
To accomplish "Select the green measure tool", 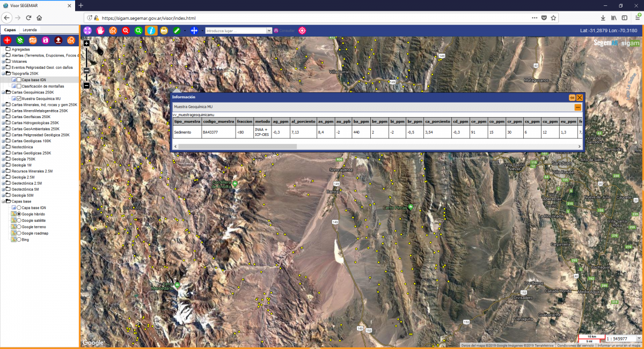I will pos(177,31).
